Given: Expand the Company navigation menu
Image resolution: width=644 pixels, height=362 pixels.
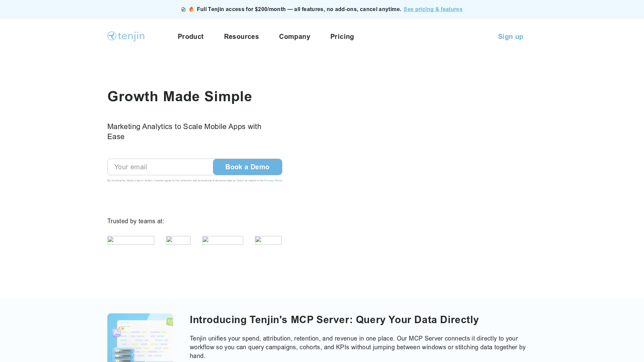Looking at the screenshot, I should (x=294, y=37).
